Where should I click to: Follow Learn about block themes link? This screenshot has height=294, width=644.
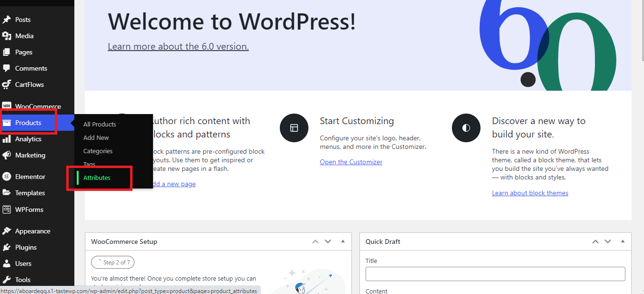pos(530,193)
